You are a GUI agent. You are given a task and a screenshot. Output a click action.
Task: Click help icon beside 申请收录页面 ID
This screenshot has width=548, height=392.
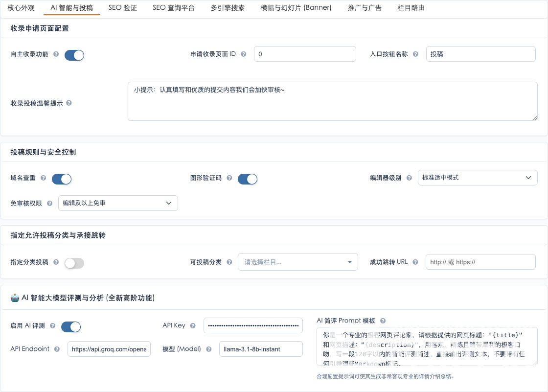tap(244, 54)
